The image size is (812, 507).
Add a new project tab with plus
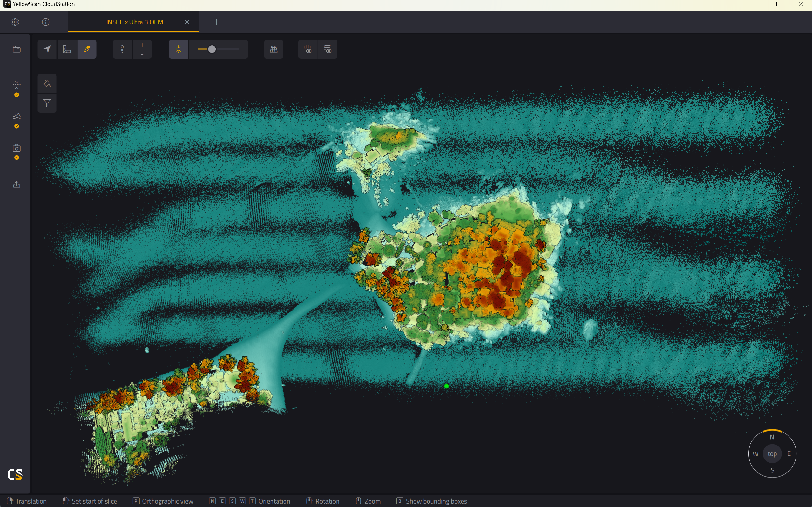pos(216,22)
